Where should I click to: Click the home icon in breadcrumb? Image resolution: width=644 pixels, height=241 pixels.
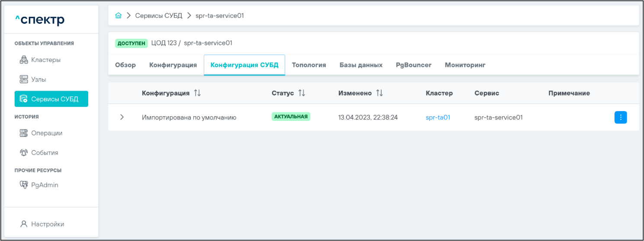coord(118,16)
